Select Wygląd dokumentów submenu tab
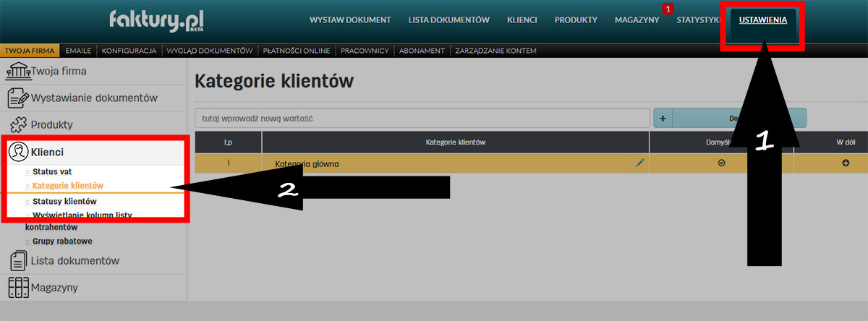The width and height of the screenshot is (868, 321). (x=209, y=51)
